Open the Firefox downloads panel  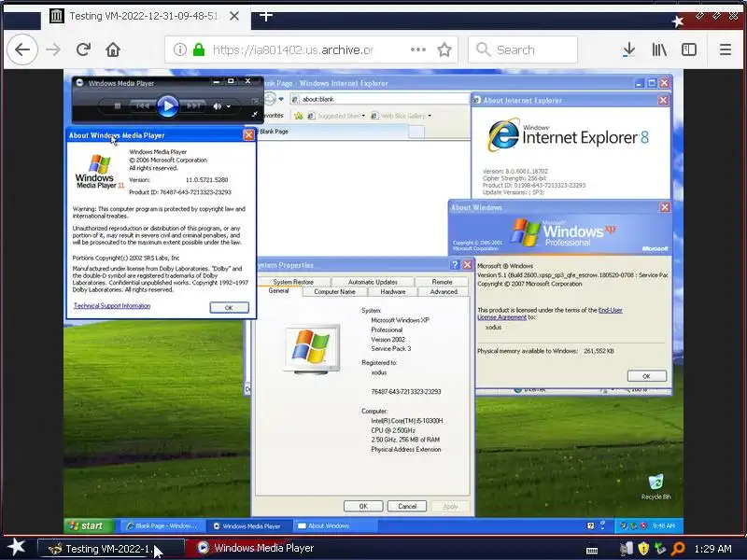coord(628,49)
